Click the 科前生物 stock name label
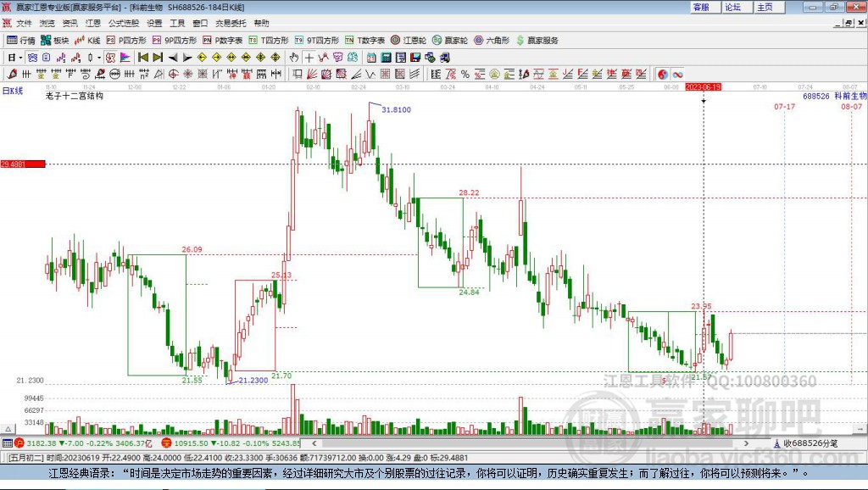This screenshot has height=490, width=868. click(x=850, y=96)
